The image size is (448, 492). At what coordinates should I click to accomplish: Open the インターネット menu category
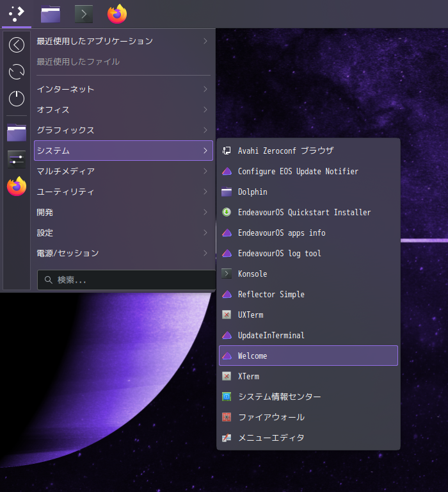(x=124, y=89)
